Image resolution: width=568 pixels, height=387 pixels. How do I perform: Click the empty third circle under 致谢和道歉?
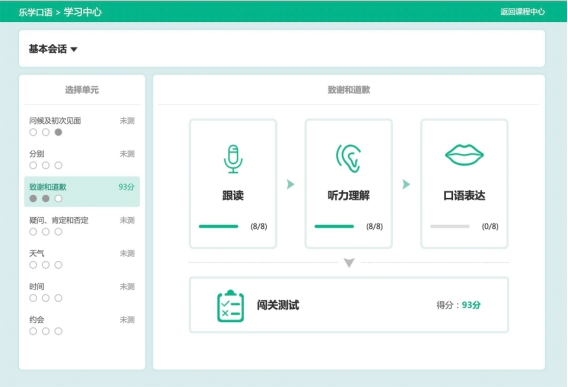pyautogui.click(x=58, y=199)
